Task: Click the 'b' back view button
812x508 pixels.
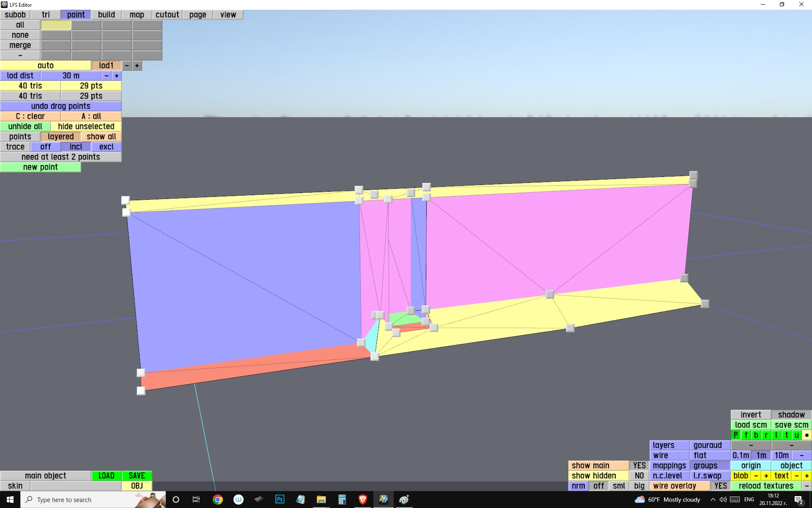Action: [756, 435]
